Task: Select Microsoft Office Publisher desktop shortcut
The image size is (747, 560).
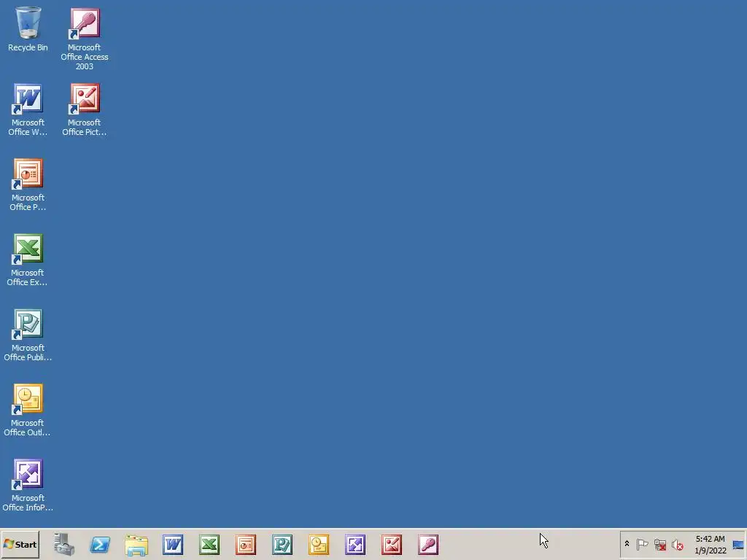Action: 28,335
